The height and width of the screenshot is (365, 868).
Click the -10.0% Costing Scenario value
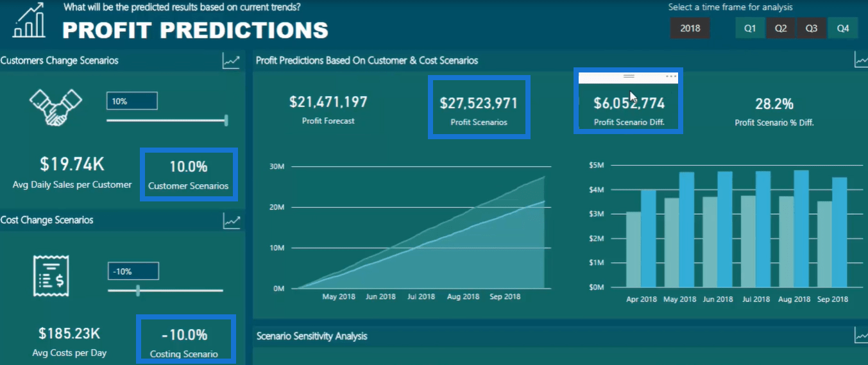(184, 335)
